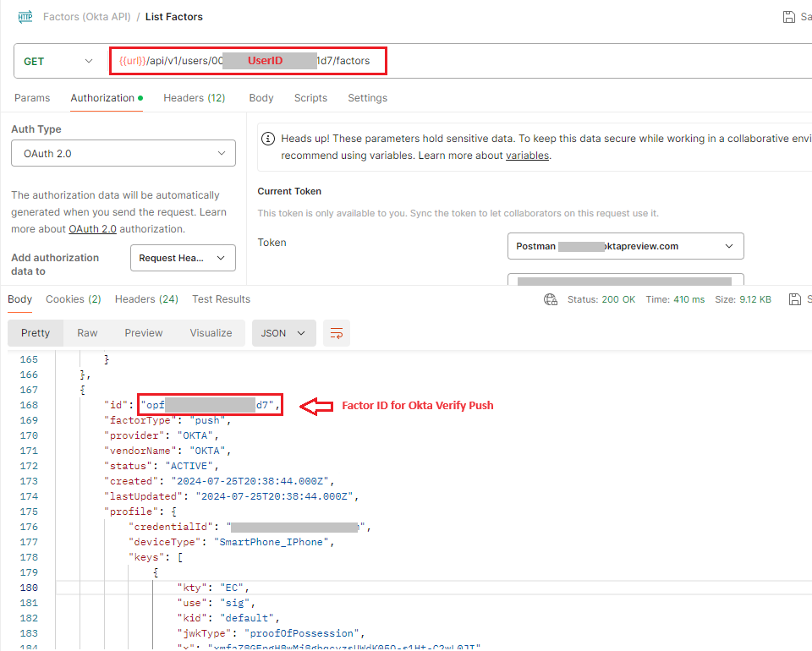
Task: Select the Authorization tab
Action: [x=107, y=98]
